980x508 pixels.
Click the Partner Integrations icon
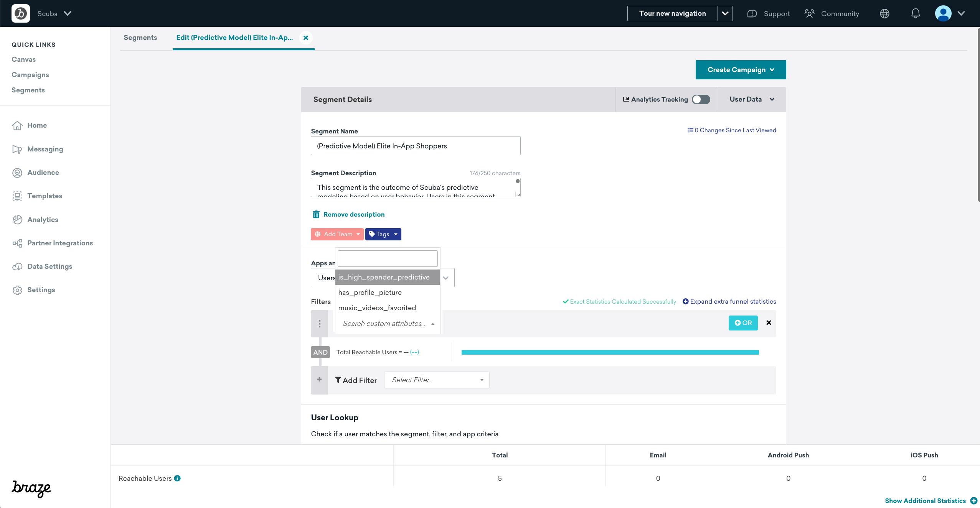coord(17,243)
